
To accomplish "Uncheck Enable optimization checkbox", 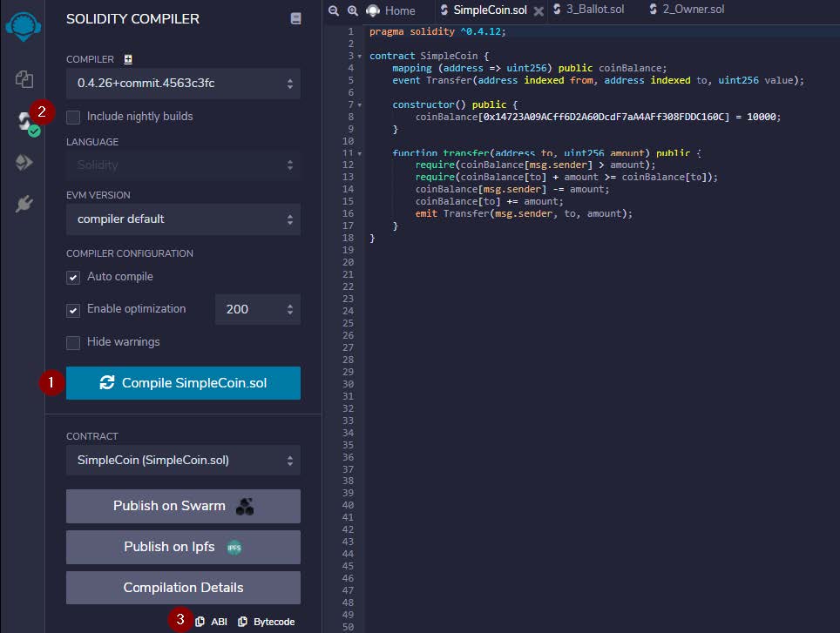I will [73, 310].
